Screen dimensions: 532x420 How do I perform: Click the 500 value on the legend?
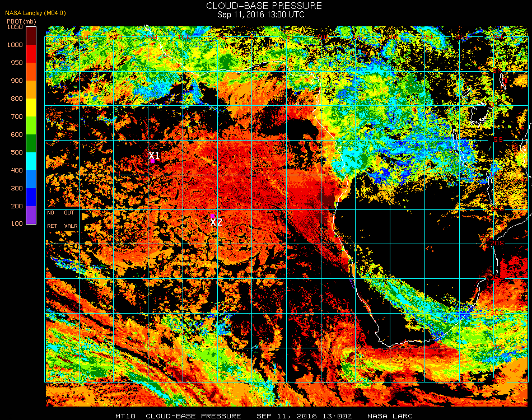(x=17, y=152)
